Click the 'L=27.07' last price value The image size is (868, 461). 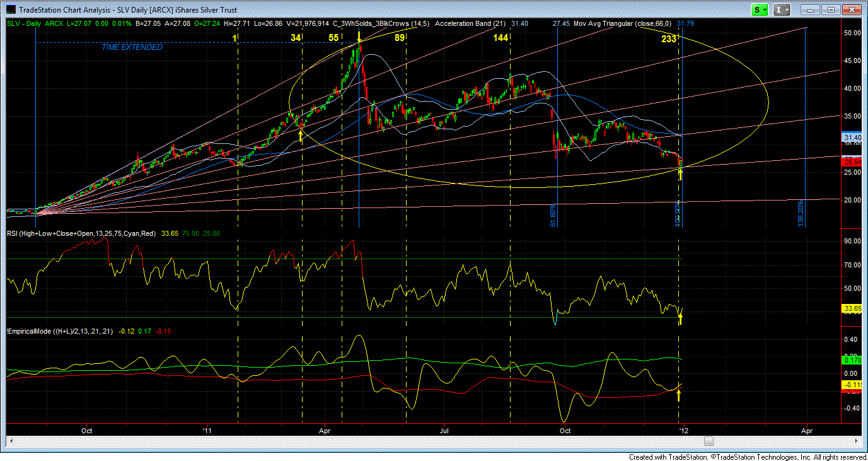click(79, 24)
